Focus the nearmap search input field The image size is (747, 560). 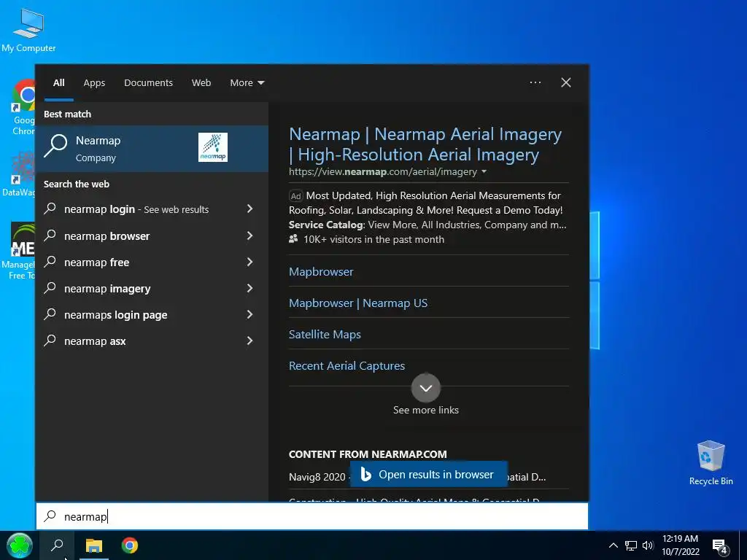312,516
